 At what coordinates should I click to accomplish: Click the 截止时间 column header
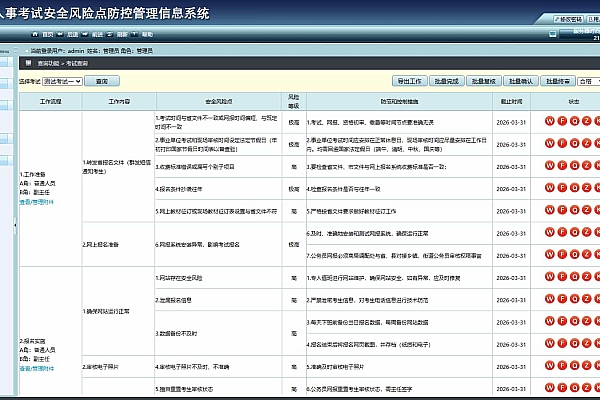point(511,101)
